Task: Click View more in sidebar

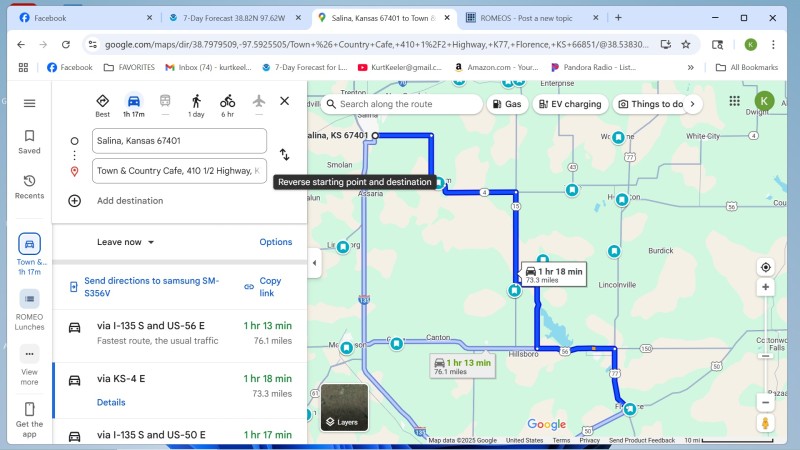Action: [29, 366]
